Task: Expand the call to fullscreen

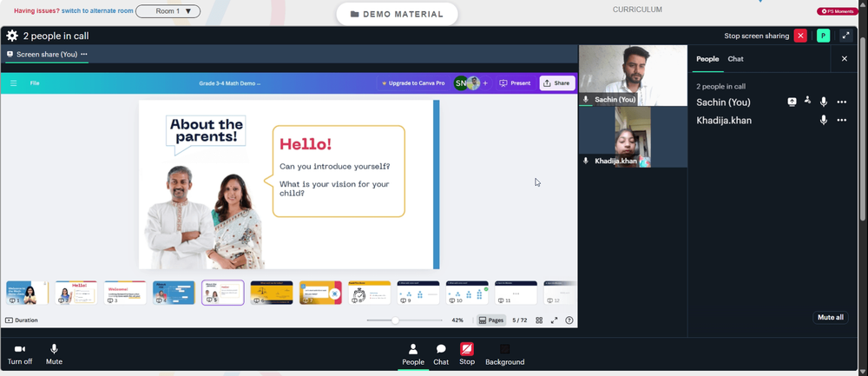Action: click(845, 36)
